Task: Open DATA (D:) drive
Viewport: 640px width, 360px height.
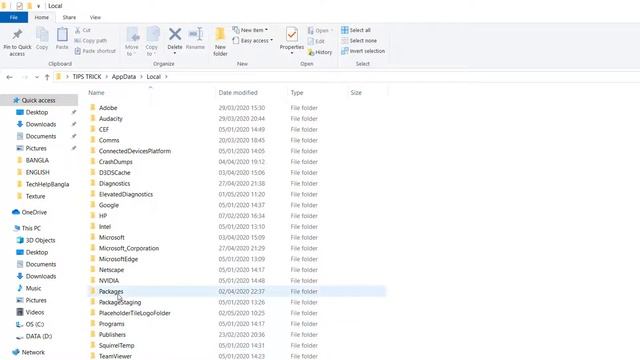Action: coord(39,336)
